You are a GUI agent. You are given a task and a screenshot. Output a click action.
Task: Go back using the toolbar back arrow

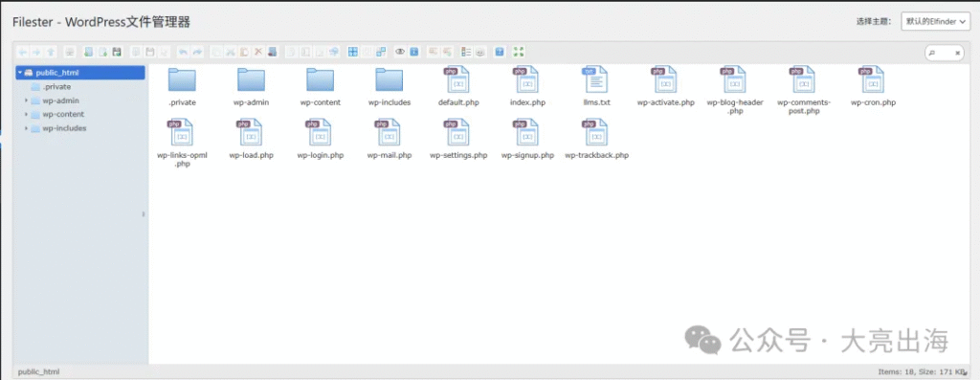[23, 52]
